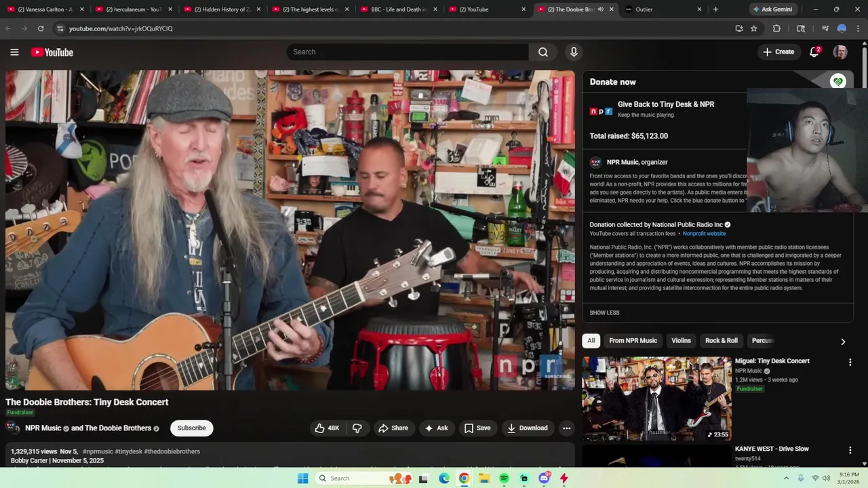Go to YouTube home via logo
This screenshot has width=868, height=488.
tap(52, 52)
